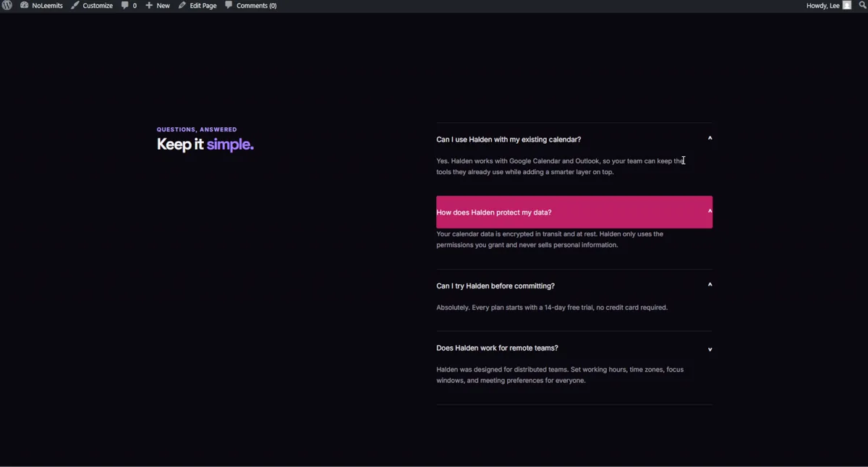Click the brush icon next to Customize

[x=75, y=5]
